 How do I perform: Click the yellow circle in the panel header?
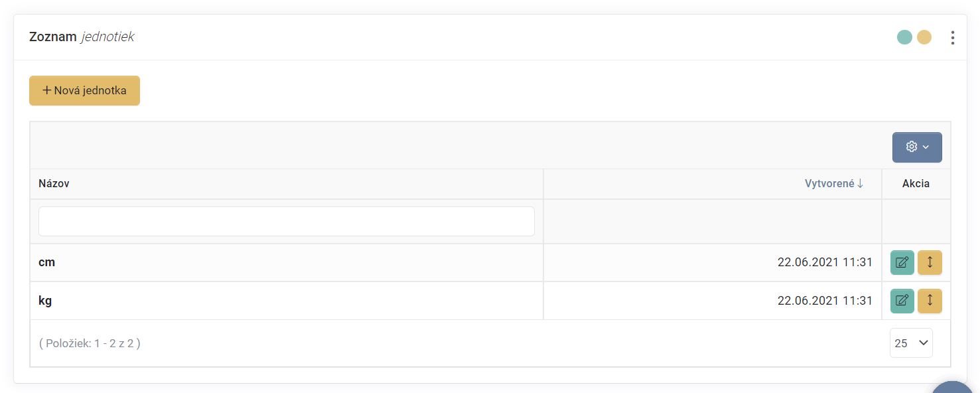[x=924, y=37]
